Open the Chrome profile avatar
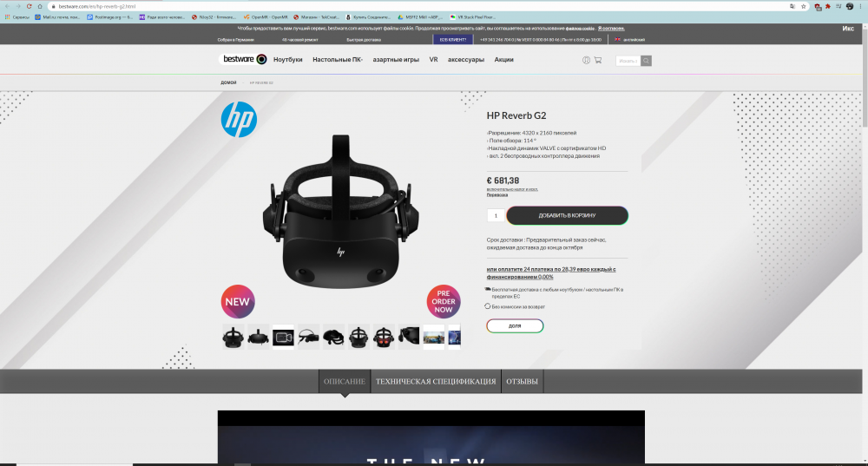Image resolution: width=868 pixels, height=466 pixels. click(x=850, y=6)
